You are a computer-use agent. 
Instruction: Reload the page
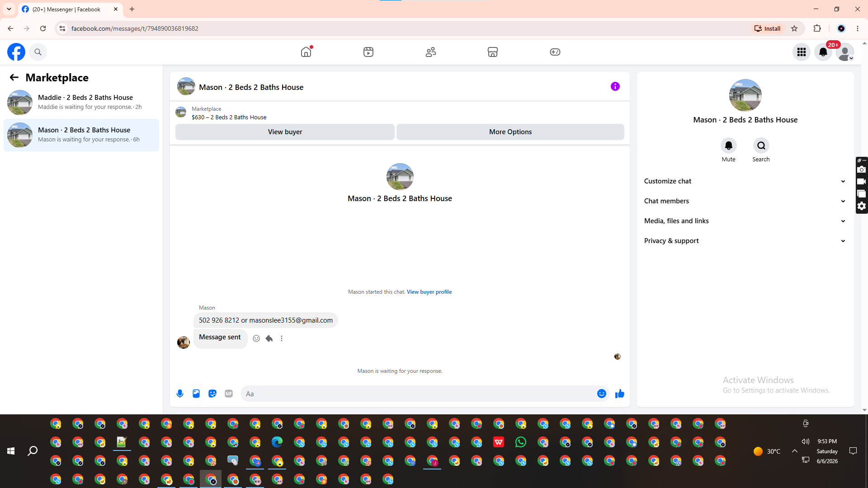pyautogui.click(x=43, y=28)
